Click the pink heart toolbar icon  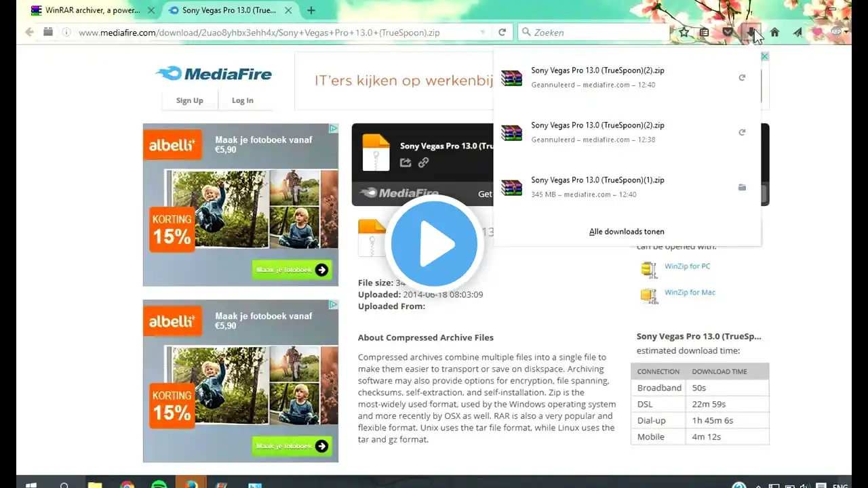pyautogui.click(x=818, y=32)
